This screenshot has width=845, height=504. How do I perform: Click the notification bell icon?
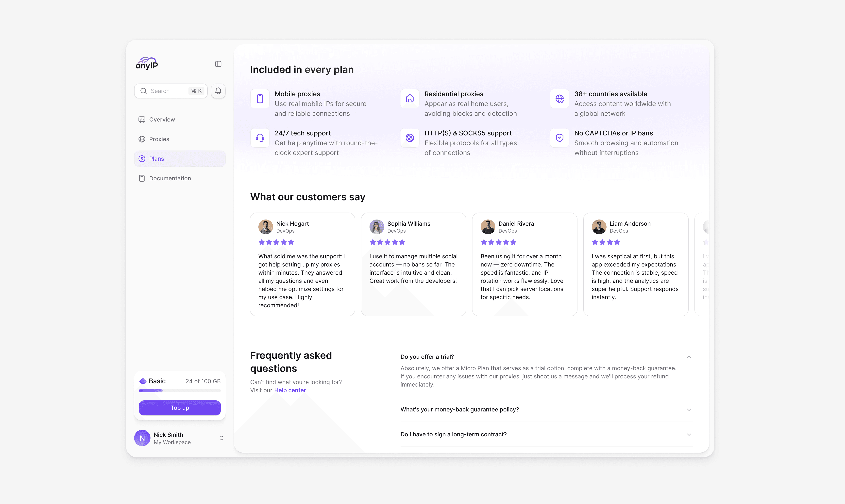218,91
